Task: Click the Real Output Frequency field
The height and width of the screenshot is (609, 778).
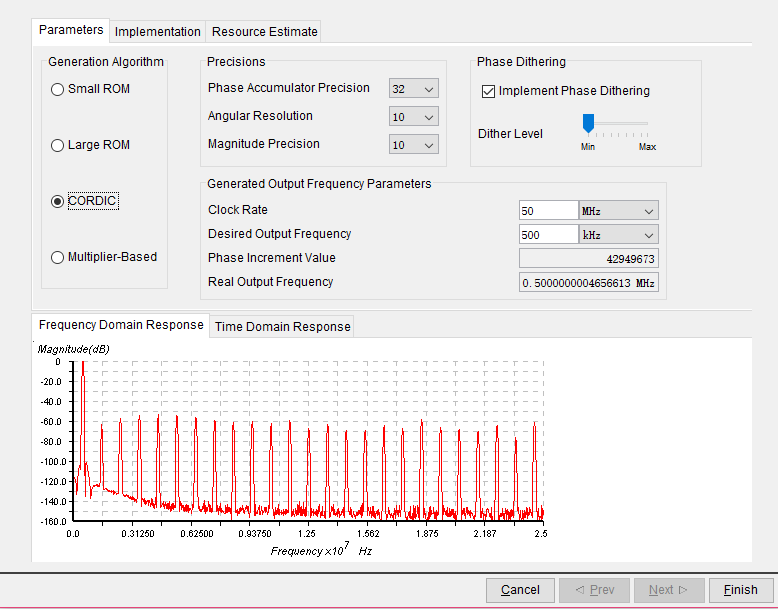Action: [589, 283]
